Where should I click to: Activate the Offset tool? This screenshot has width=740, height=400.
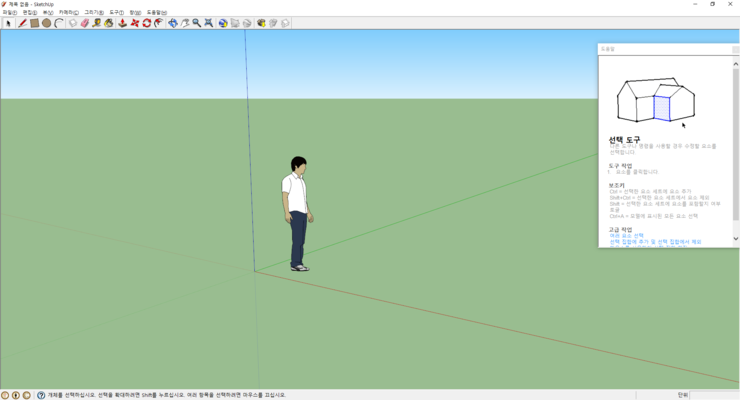coord(159,23)
